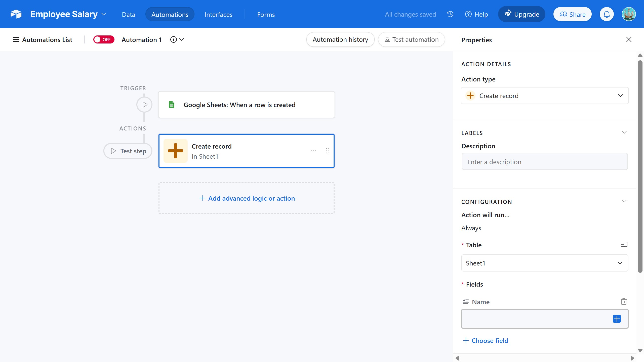The height and width of the screenshot is (362, 644).
Task: Open the Action type Create record dropdown
Action: point(545,96)
